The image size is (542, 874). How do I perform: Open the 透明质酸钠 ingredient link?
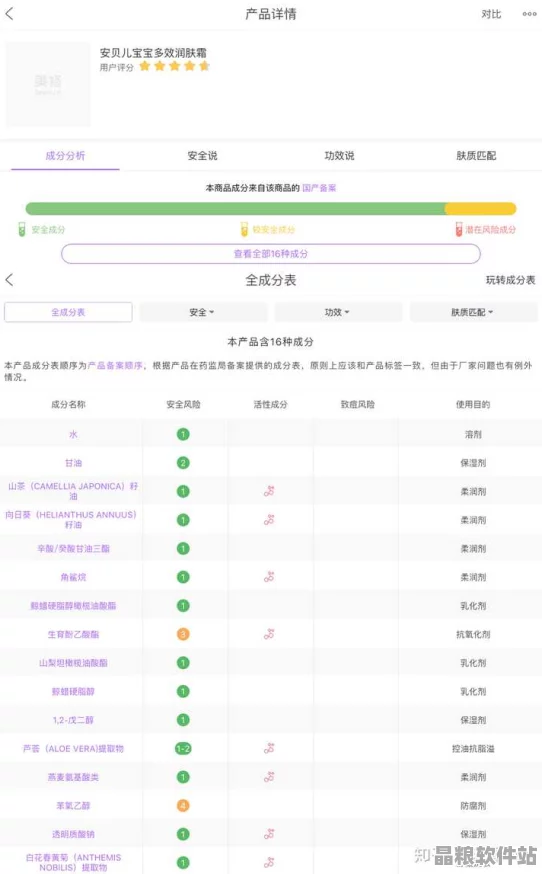click(x=73, y=834)
